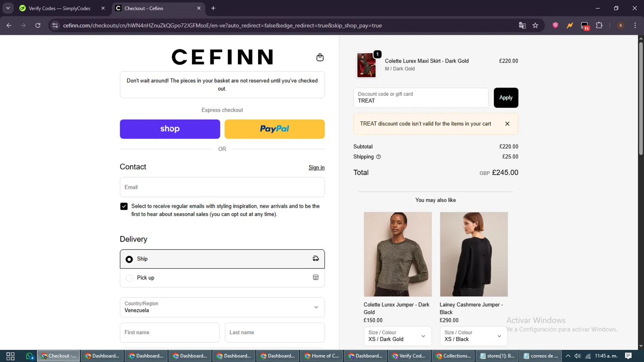Open the uBlock shield extension icon
Viewport: 644px width, 362px height.
click(555, 25)
